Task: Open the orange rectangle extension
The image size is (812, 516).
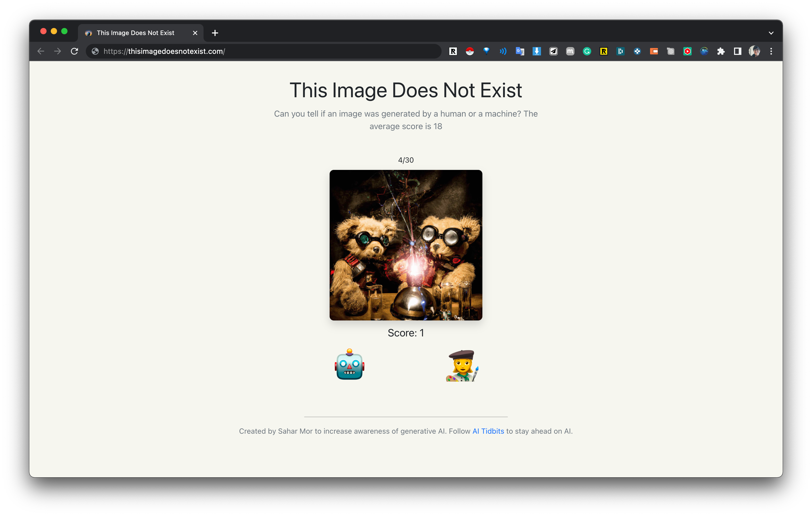Action: click(x=654, y=51)
